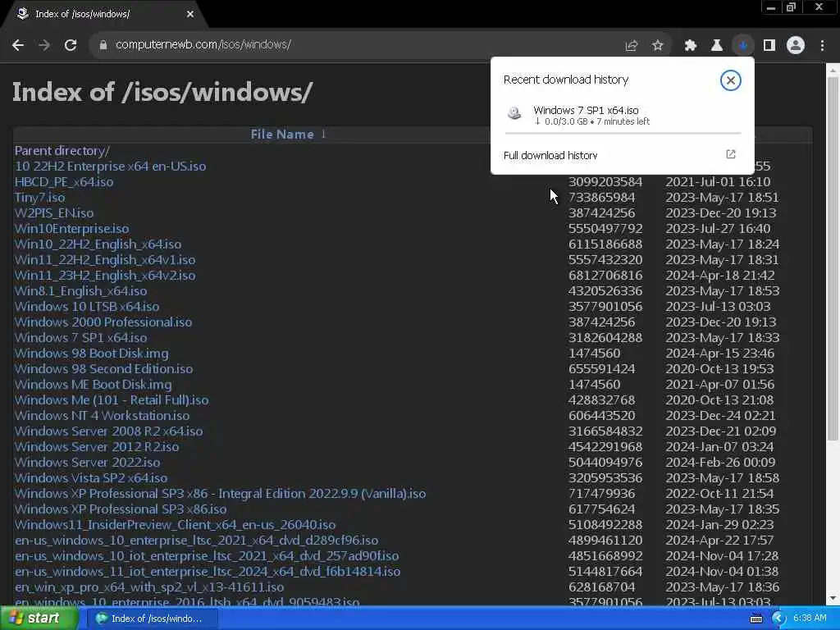Image resolution: width=840 pixels, height=630 pixels.
Task: Click Windows 2000 Professional.iso link
Action: (x=103, y=322)
